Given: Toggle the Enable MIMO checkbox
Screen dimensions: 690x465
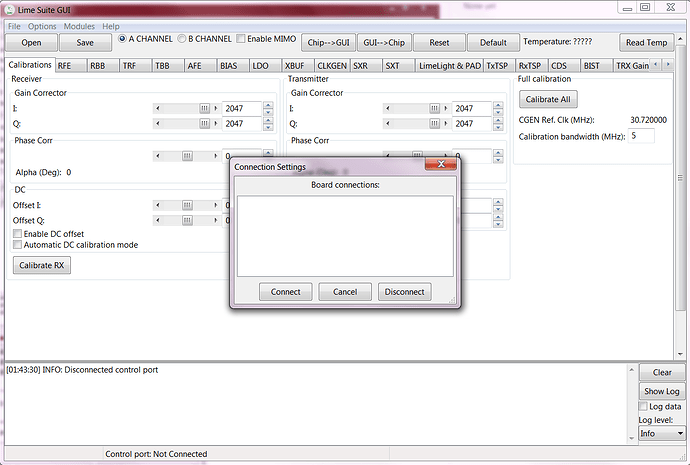Looking at the screenshot, I should [x=241, y=39].
